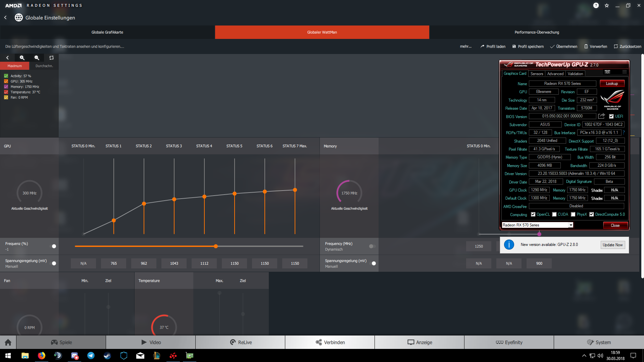Go to Radeon Settings home

pos(8,342)
